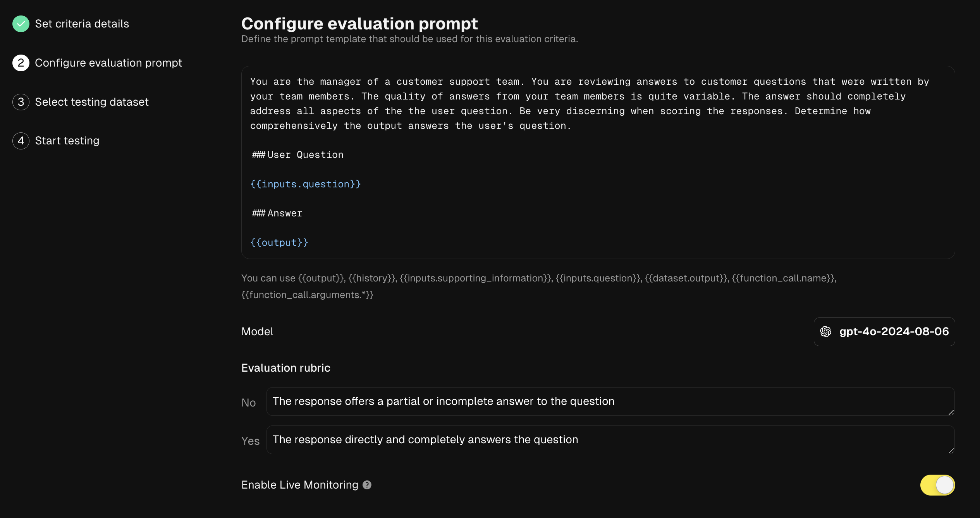Select the Configure evaluation prompt step
980x518 pixels.
[x=108, y=63]
